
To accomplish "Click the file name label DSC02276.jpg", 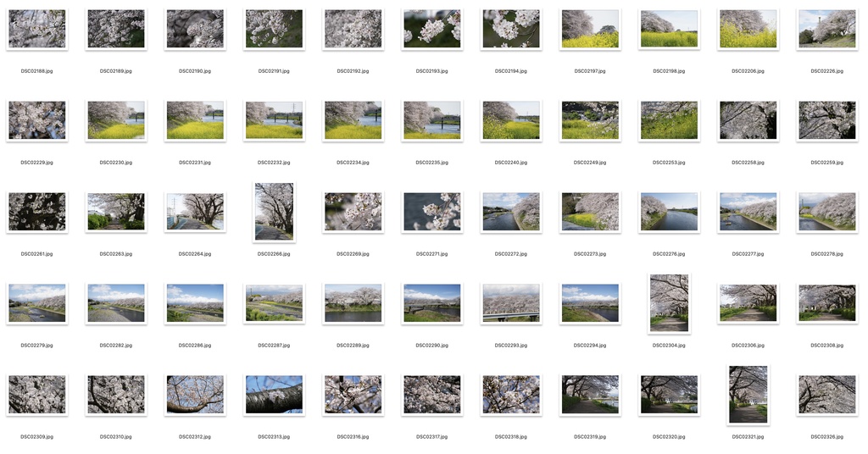I will point(670,254).
